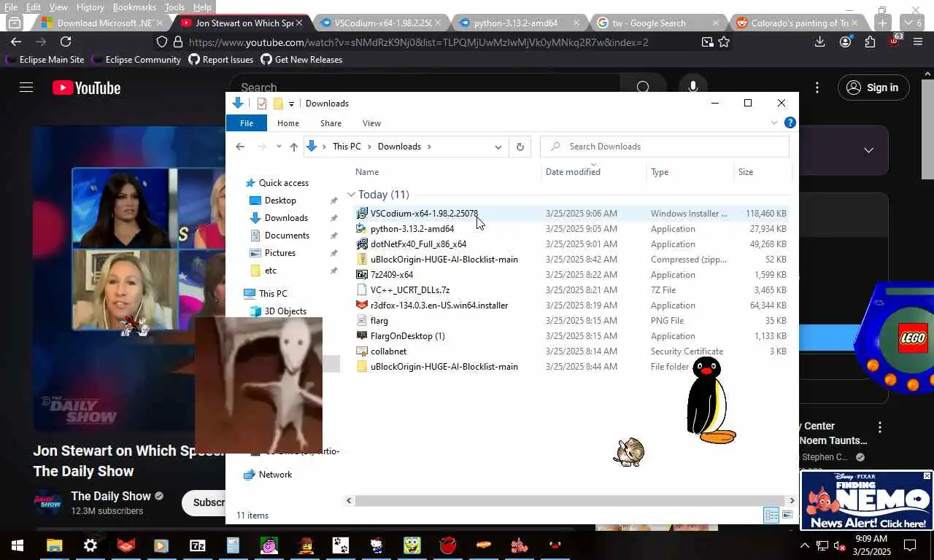The width and height of the screenshot is (934, 560).
Task: Collapse the Today (11) group
Action: pos(351,195)
